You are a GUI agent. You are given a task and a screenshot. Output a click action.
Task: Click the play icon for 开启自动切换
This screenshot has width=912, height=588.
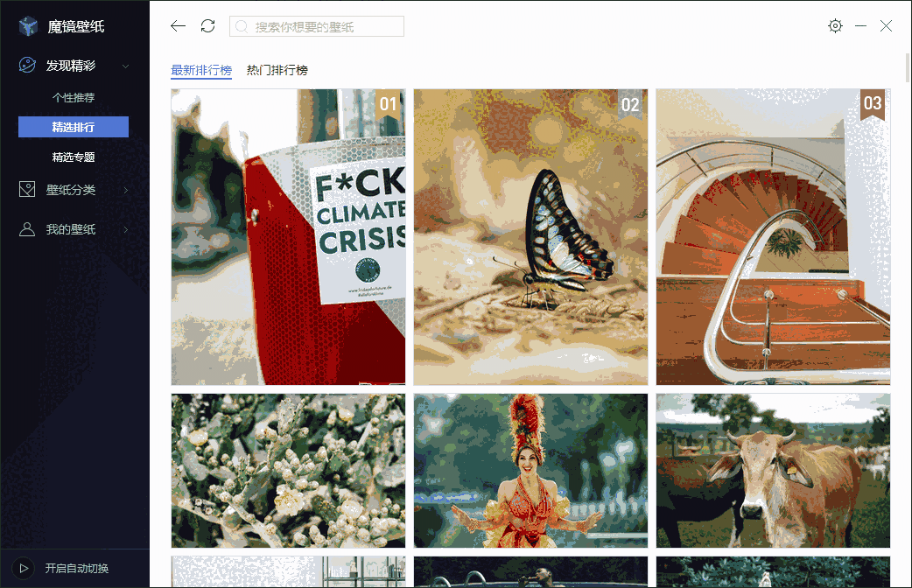point(24,568)
